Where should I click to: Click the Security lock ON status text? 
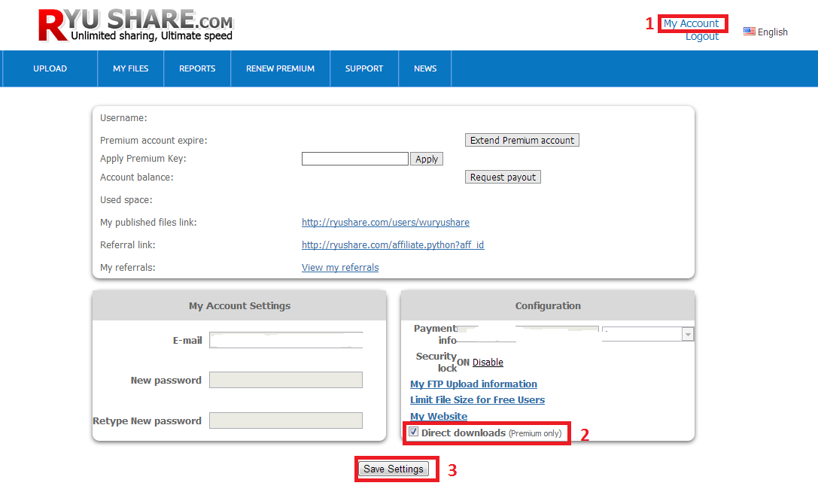pyautogui.click(x=464, y=362)
